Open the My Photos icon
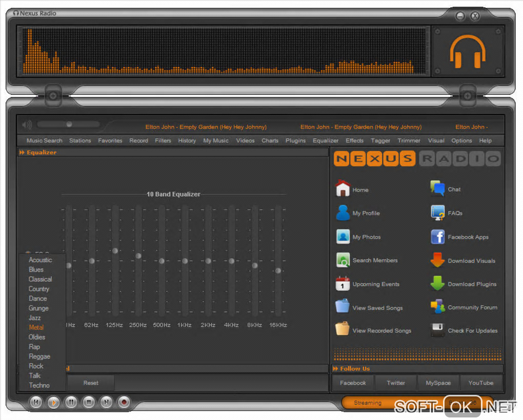The width and height of the screenshot is (523, 420). pos(343,237)
